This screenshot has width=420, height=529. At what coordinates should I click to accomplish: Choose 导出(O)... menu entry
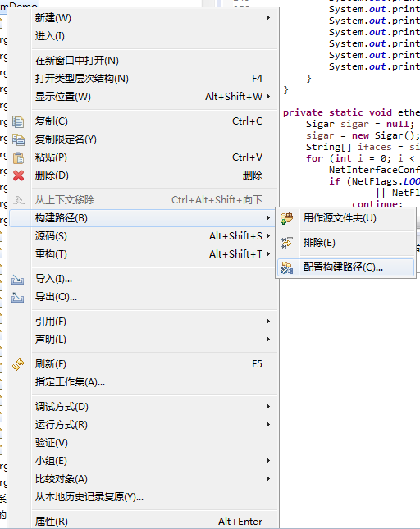click(x=144, y=297)
